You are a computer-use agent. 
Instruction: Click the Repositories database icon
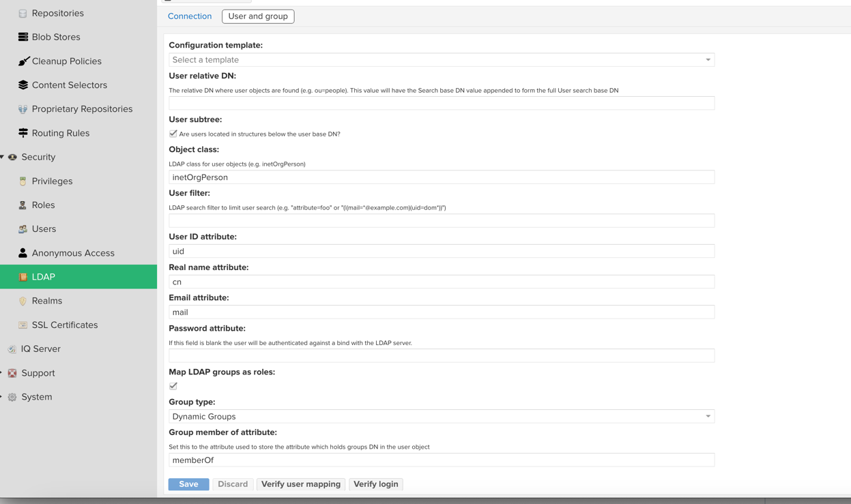(23, 13)
